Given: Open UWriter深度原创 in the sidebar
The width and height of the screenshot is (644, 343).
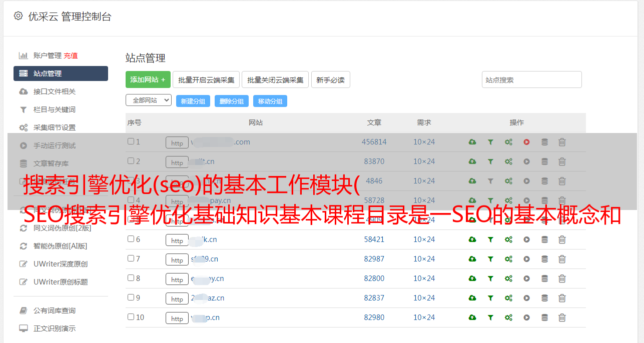Looking at the screenshot, I should click(x=61, y=264).
